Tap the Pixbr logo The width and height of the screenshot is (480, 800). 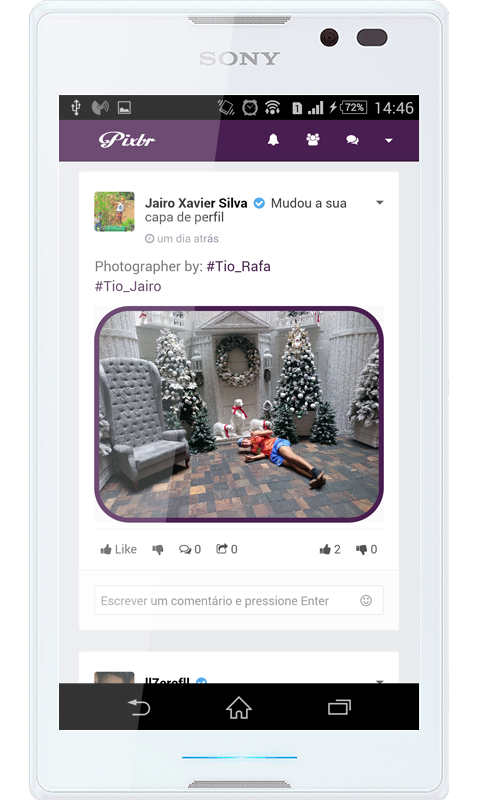127,140
